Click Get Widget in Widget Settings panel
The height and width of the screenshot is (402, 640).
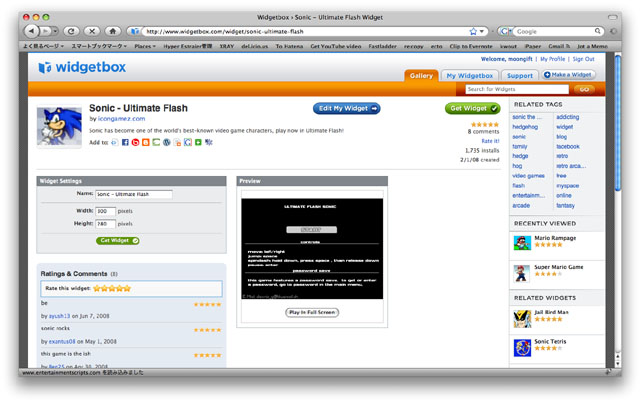(118, 241)
